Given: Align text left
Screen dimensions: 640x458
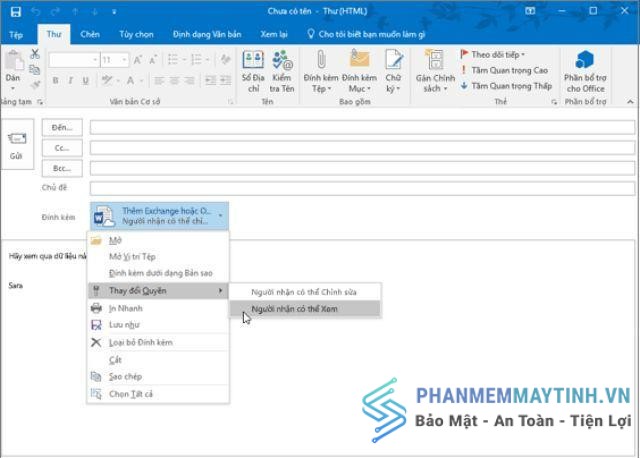Looking at the screenshot, I should [159, 80].
